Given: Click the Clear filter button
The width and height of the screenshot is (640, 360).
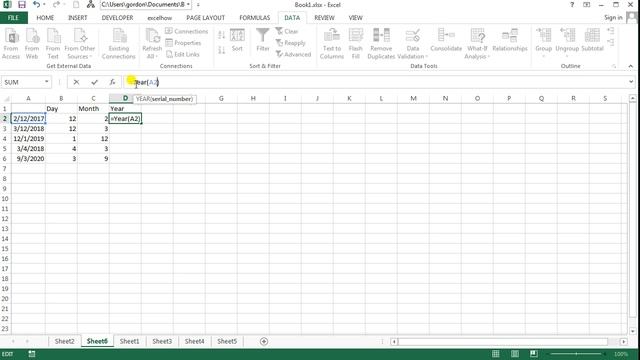Looking at the screenshot, I should click(287, 31).
